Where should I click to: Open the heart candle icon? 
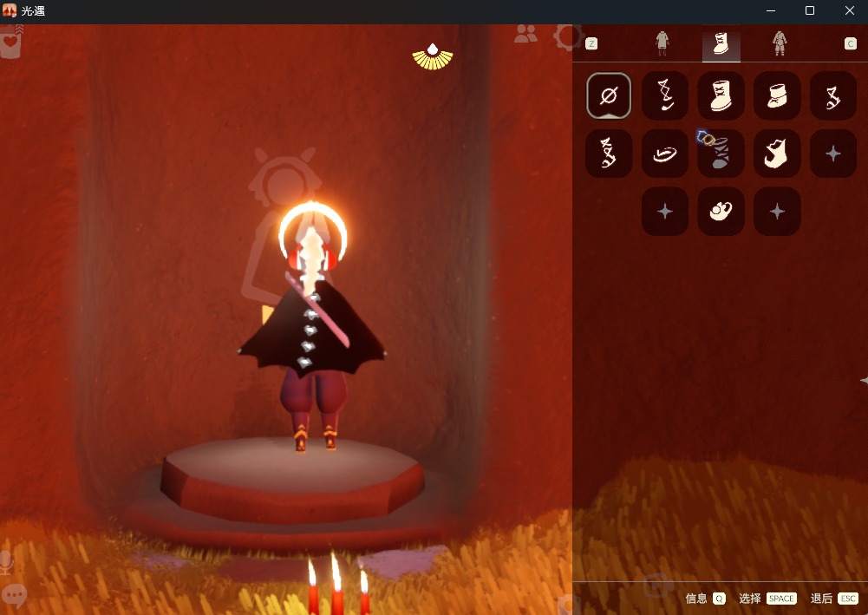click(10, 43)
